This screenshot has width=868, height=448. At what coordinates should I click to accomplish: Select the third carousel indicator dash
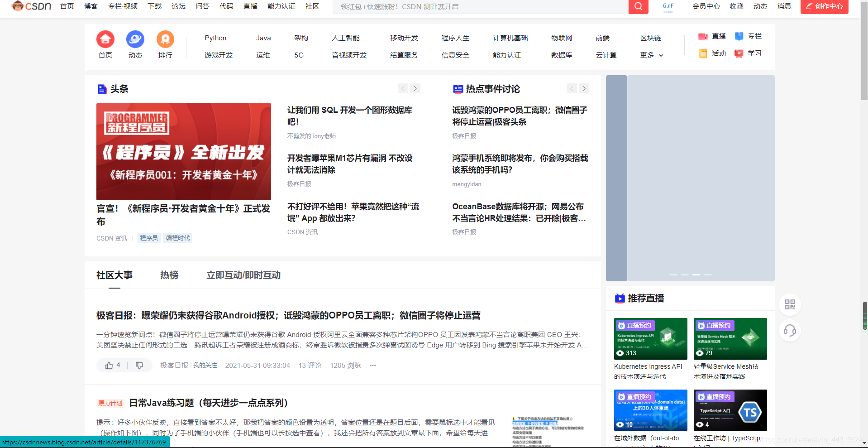tap(696, 275)
